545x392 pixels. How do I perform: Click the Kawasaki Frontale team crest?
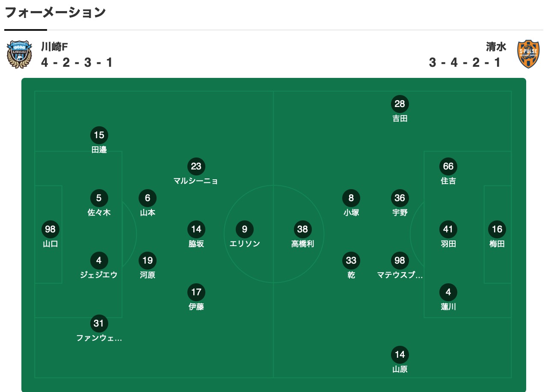[19, 54]
